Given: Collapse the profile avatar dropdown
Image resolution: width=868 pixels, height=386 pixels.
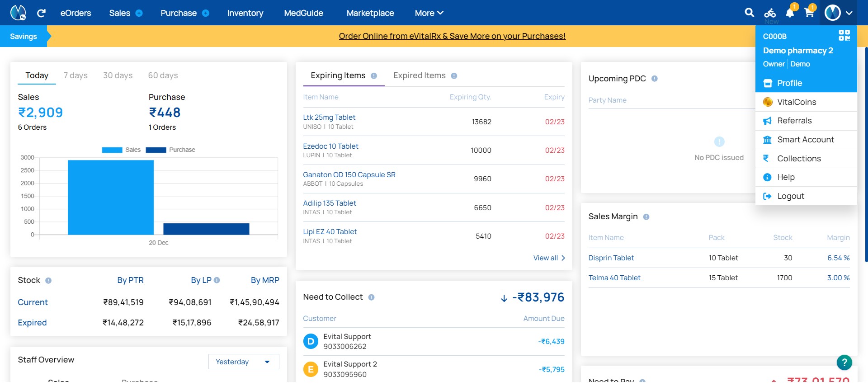Looking at the screenshot, I should click(838, 13).
